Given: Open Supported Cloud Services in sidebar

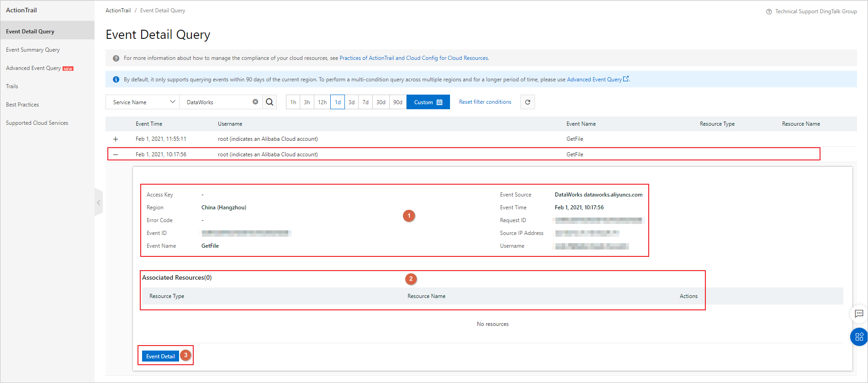Looking at the screenshot, I should pos(37,123).
